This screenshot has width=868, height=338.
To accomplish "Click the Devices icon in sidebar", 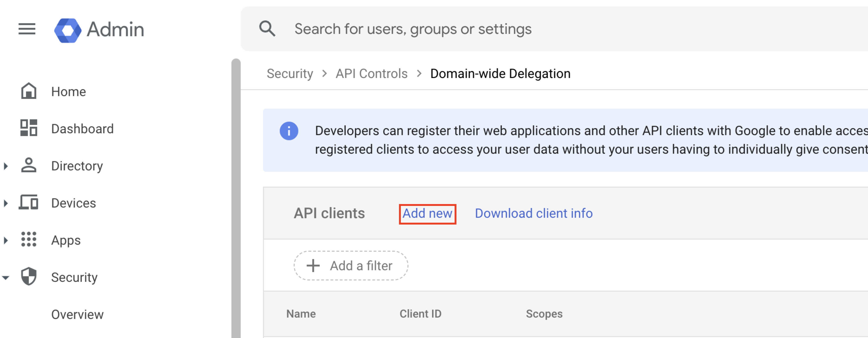I will (29, 203).
